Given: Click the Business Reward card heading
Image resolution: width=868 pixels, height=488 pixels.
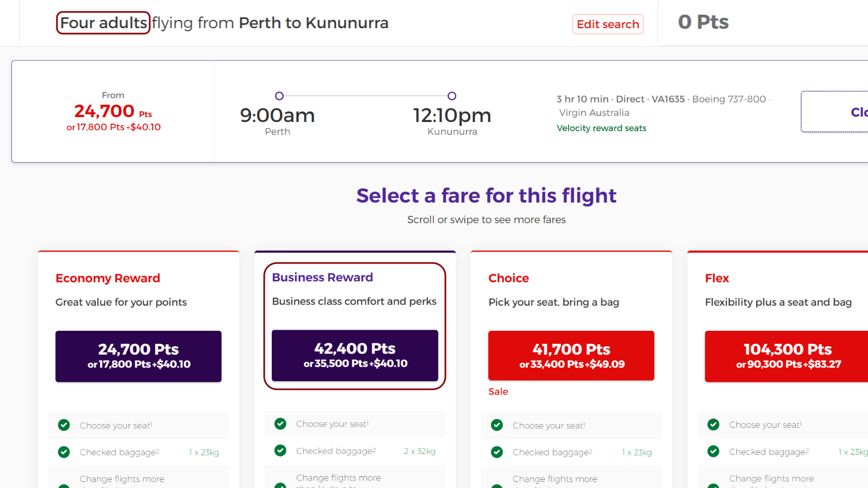Looking at the screenshot, I should 322,277.
